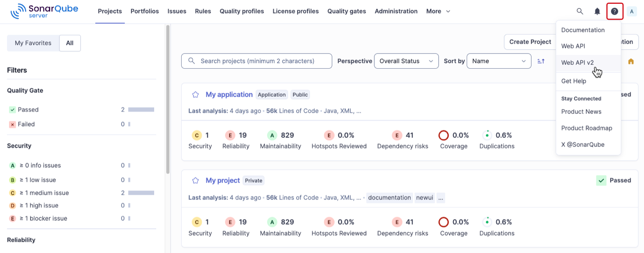Click My application Reliability rating E badge

230,135
